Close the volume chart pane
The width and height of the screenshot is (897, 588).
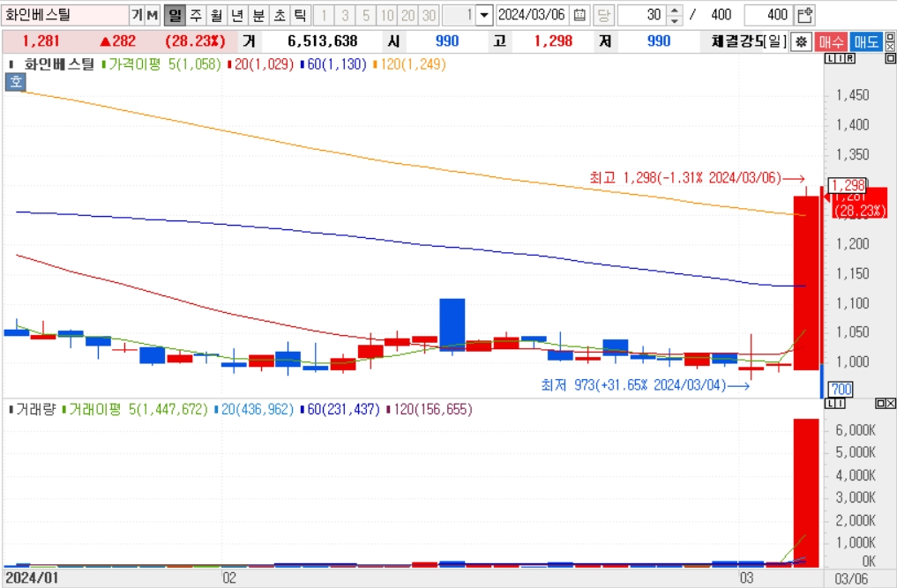click(x=890, y=403)
